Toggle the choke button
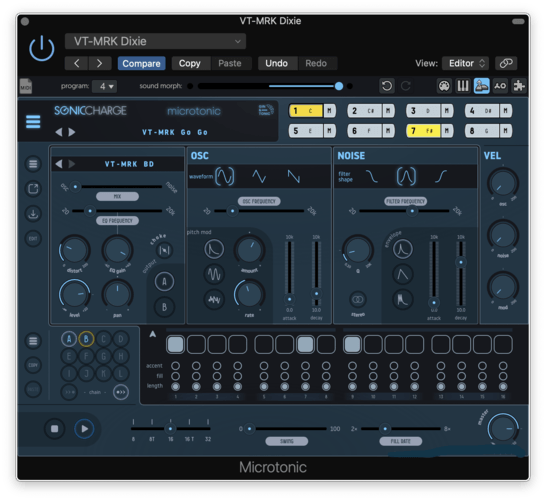 (164, 250)
